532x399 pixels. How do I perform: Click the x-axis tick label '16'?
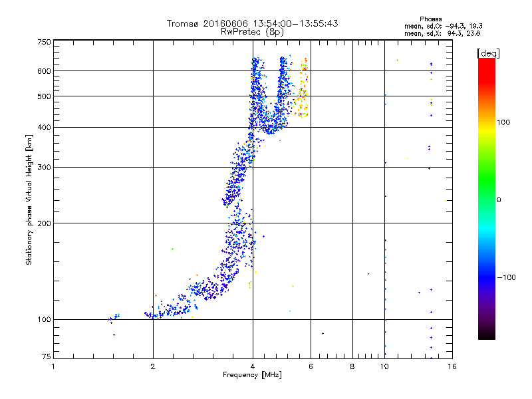452,366
